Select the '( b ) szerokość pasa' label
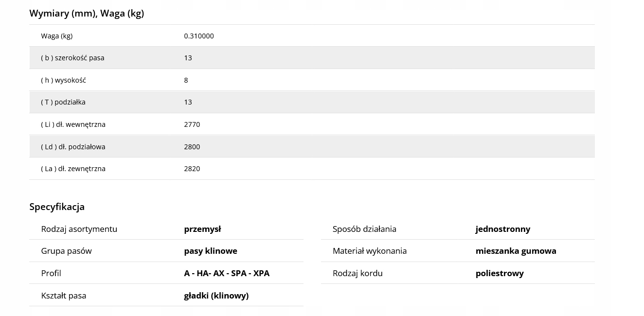Viewport: 644px width, 316px height. click(x=72, y=58)
